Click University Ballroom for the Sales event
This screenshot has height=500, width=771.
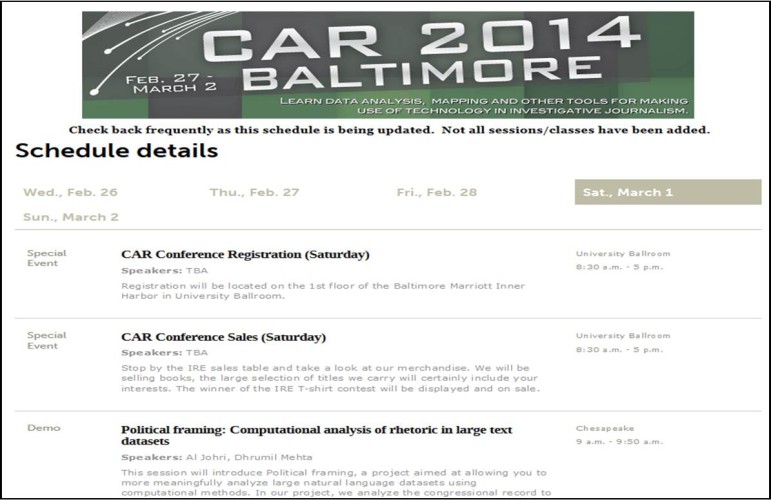pos(623,336)
